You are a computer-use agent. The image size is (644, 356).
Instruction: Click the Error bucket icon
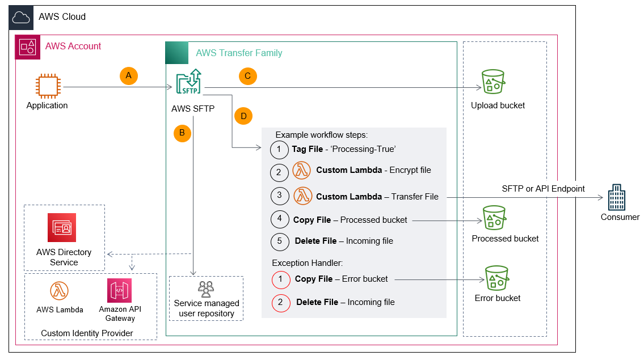496,278
